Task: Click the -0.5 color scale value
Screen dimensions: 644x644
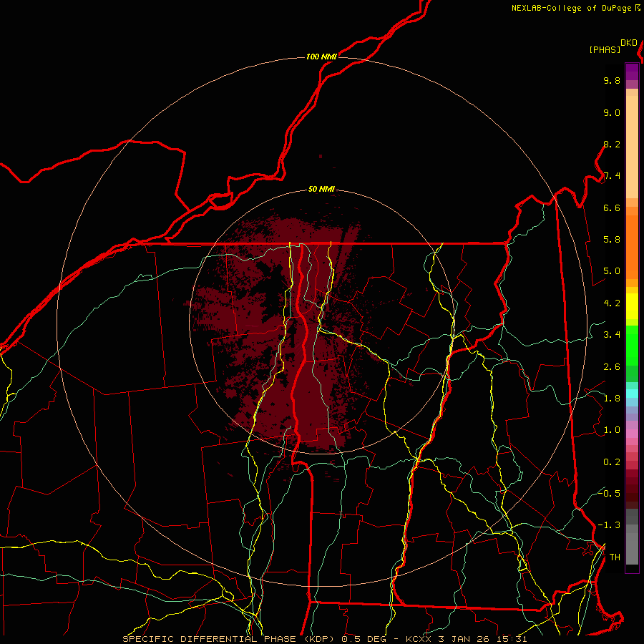Action: coord(609,494)
